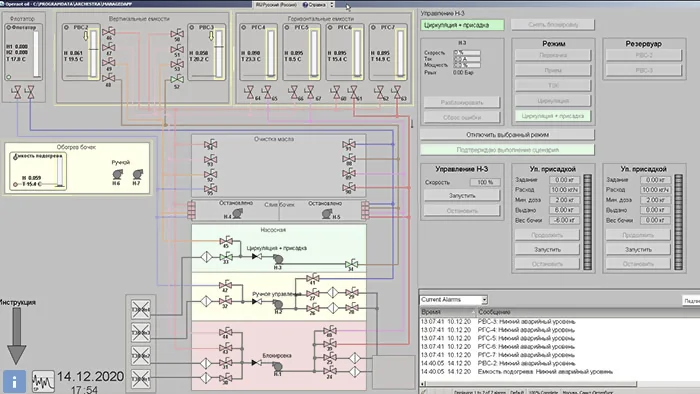The height and width of the screenshot is (394, 700).
Task: Click the Выдано 6.00 кг field
Action: click(x=564, y=210)
